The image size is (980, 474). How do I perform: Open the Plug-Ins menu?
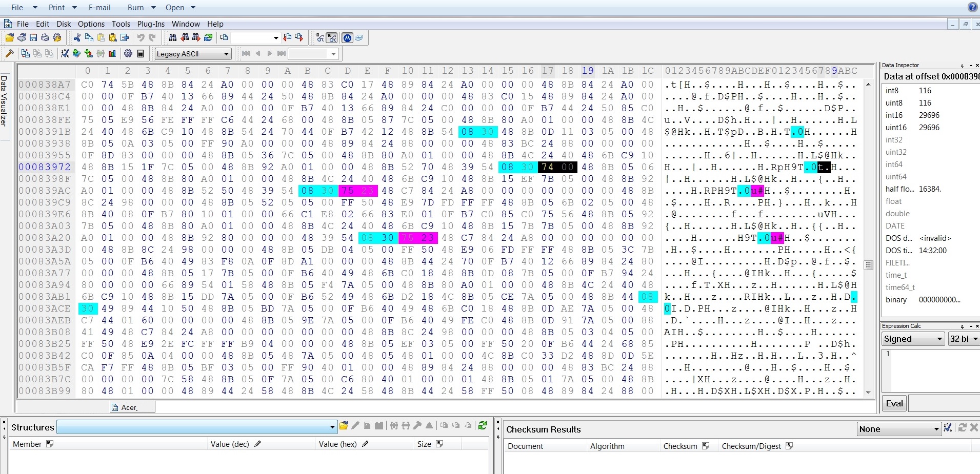point(151,24)
